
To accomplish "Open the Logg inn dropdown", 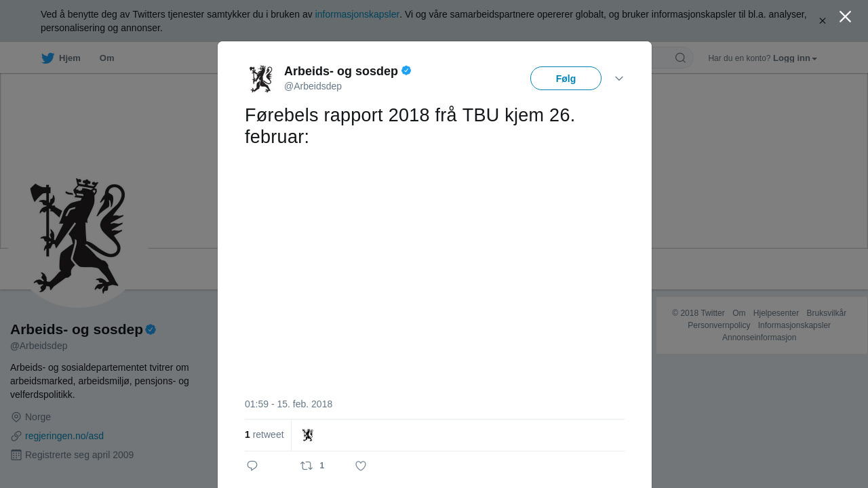I will click(795, 58).
